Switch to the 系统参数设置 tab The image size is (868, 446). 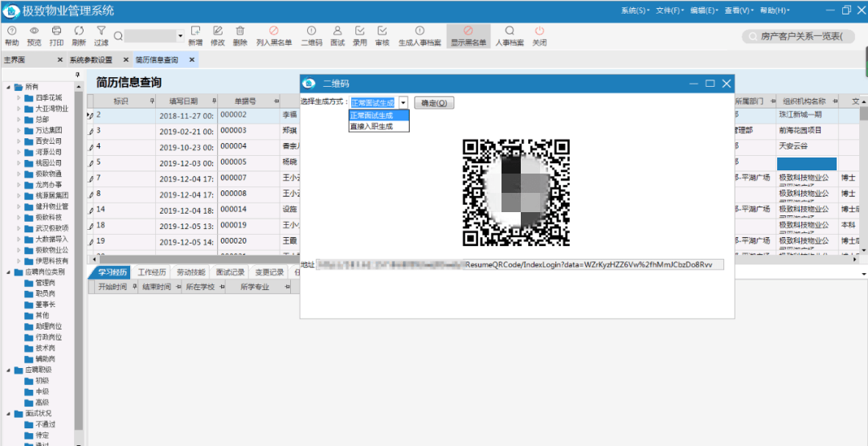click(x=91, y=59)
